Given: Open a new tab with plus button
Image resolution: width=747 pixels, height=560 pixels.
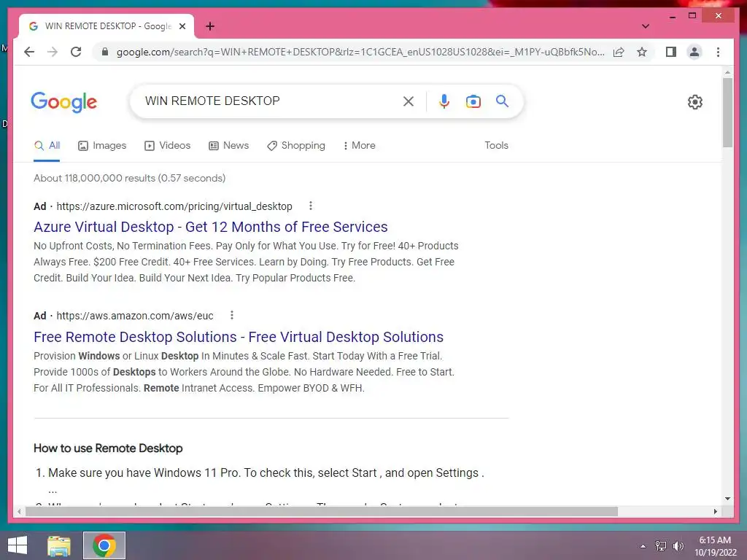Looking at the screenshot, I should tap(209, 26).
